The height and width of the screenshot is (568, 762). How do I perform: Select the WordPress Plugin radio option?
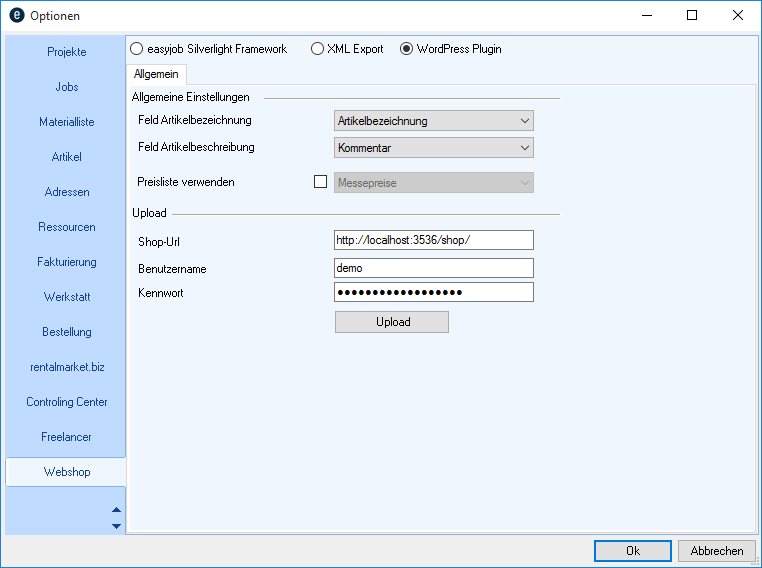pos(407,49)
